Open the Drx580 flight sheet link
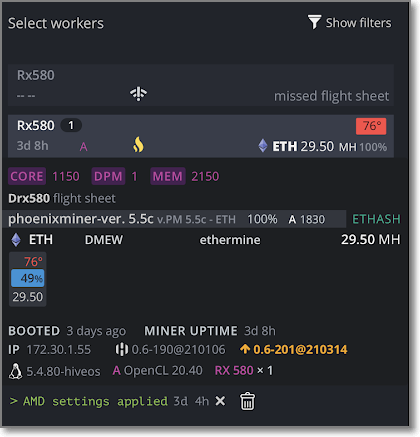The width and height of the screenshot is (420, 437). click(x=62, y=198)
